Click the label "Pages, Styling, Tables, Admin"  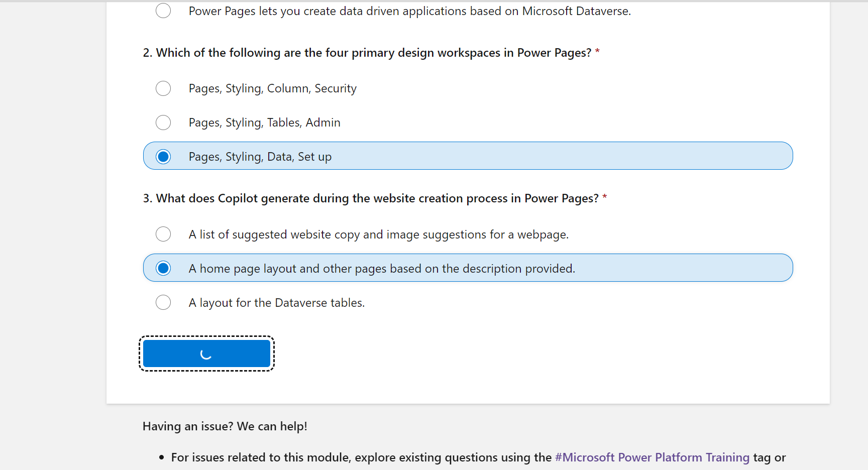pos(264,122)
